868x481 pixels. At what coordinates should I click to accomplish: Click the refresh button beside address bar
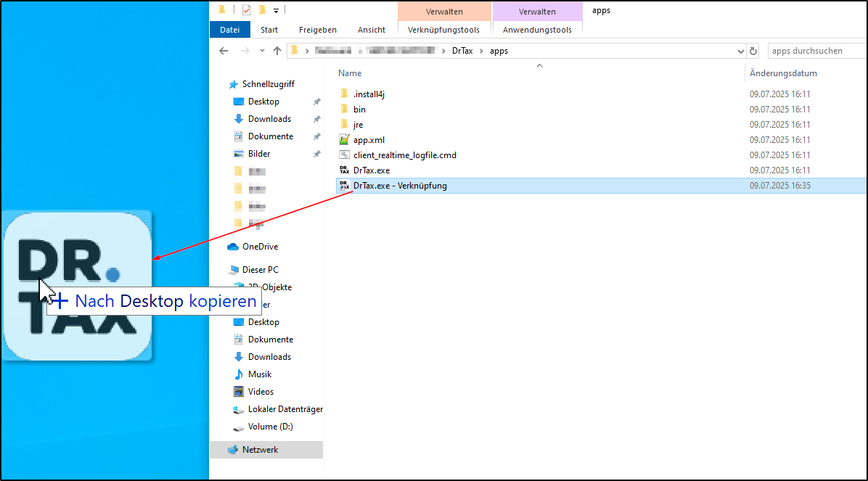pyautogui.click(x=753, y=51)
